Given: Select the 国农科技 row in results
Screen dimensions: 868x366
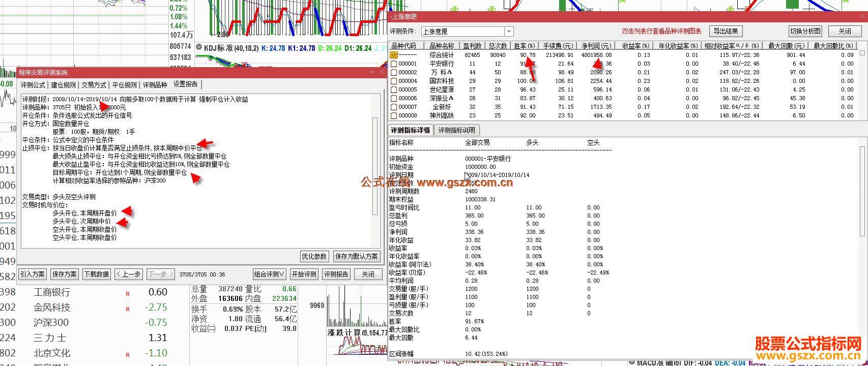Looking at the screenshot, I should click(x=623, y=81).
